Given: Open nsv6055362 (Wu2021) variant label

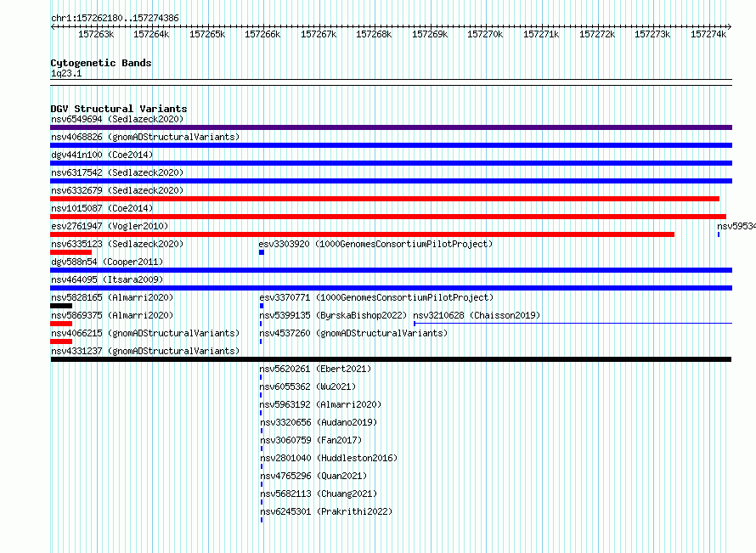Looking at the screenshot, I should tap(307, 387).
